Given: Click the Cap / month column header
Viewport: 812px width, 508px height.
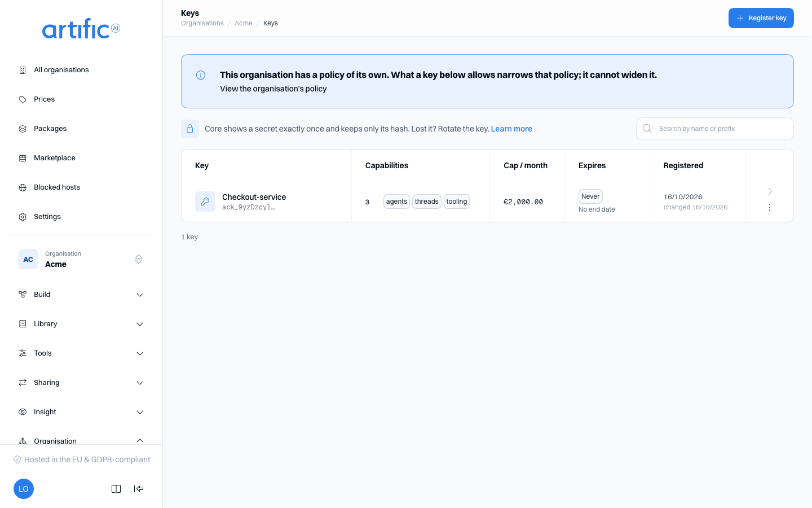Looking at the screenshot, I should tap(526, 165).
